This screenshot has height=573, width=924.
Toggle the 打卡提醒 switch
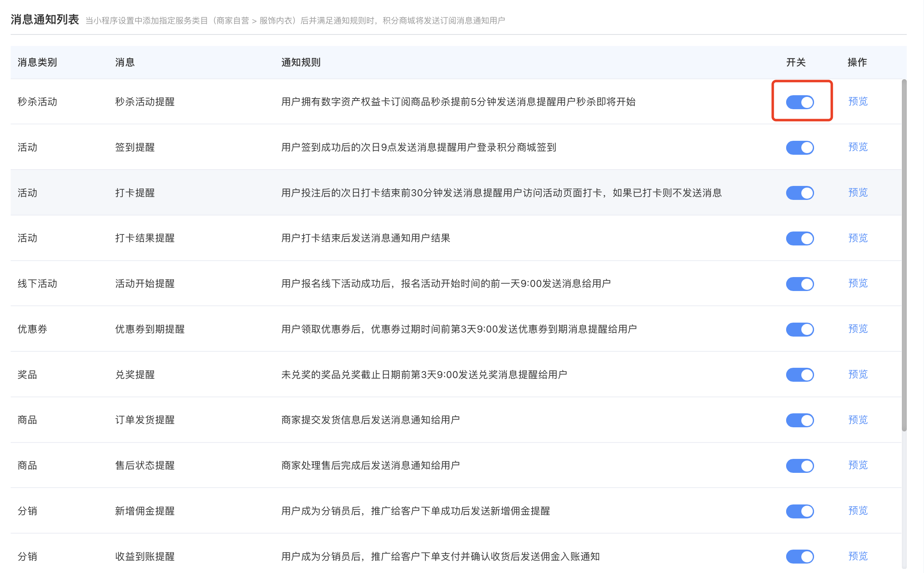click(800, 193)
